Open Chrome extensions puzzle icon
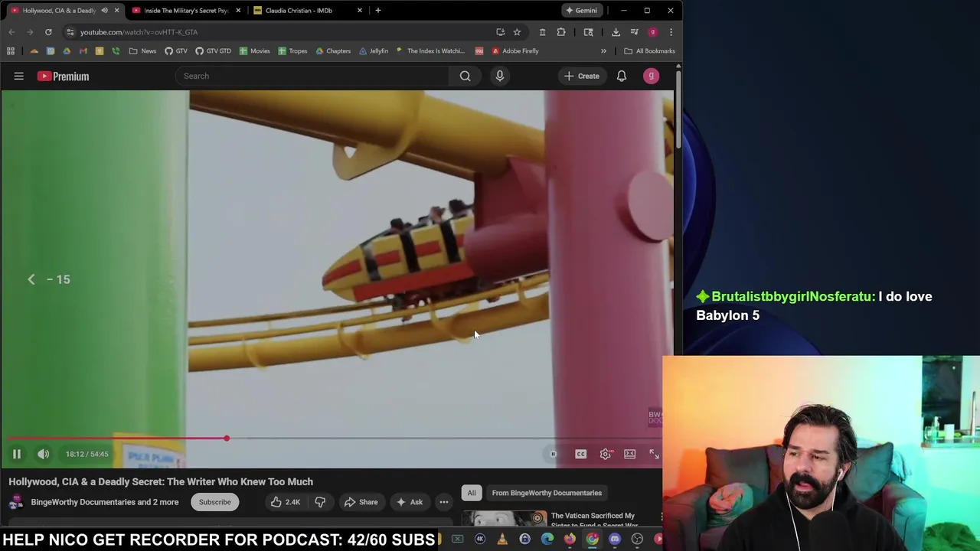The height and width of the screenshot is (551, 980). pos(561,32)
